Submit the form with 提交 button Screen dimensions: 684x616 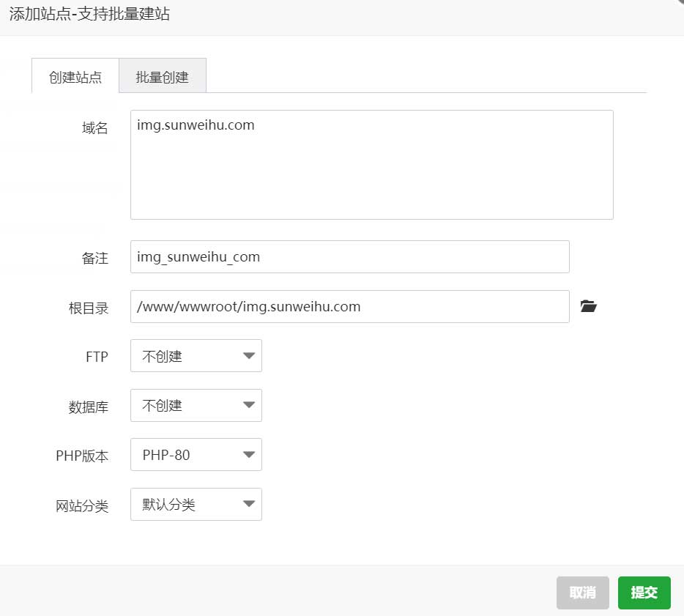pos(644,593)
